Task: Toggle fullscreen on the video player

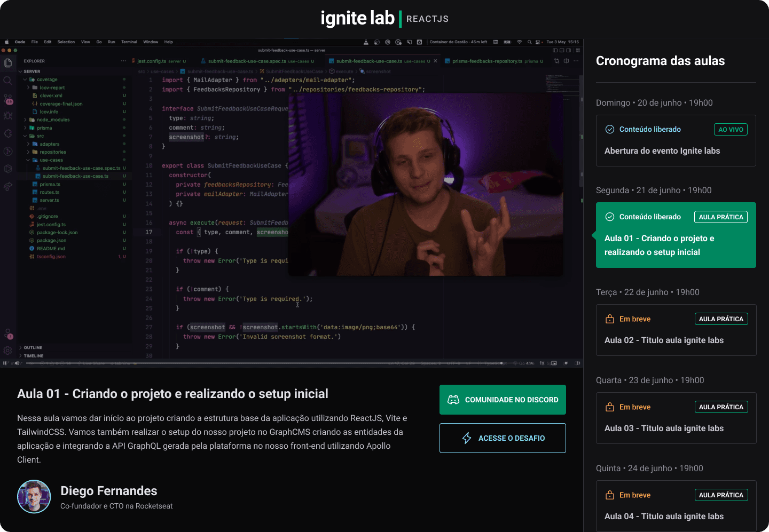Action: [x=578, y=363]
